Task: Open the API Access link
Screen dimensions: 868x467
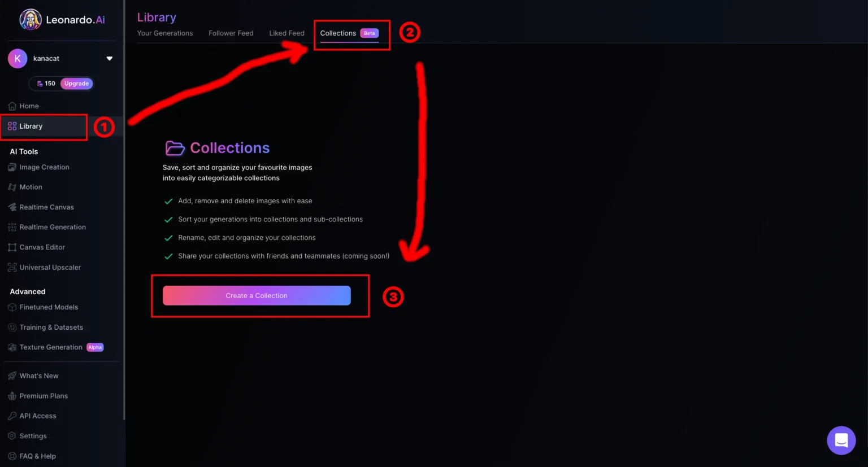Action: pyautogui.click(x=38, y=416)
